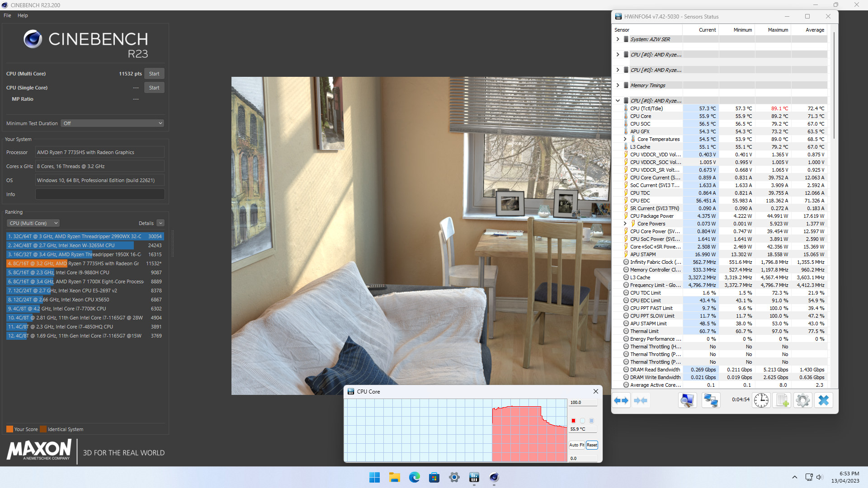Click the red graph color swatch
Viewport: 868px width, 488px height.
(x=573, y=421)
